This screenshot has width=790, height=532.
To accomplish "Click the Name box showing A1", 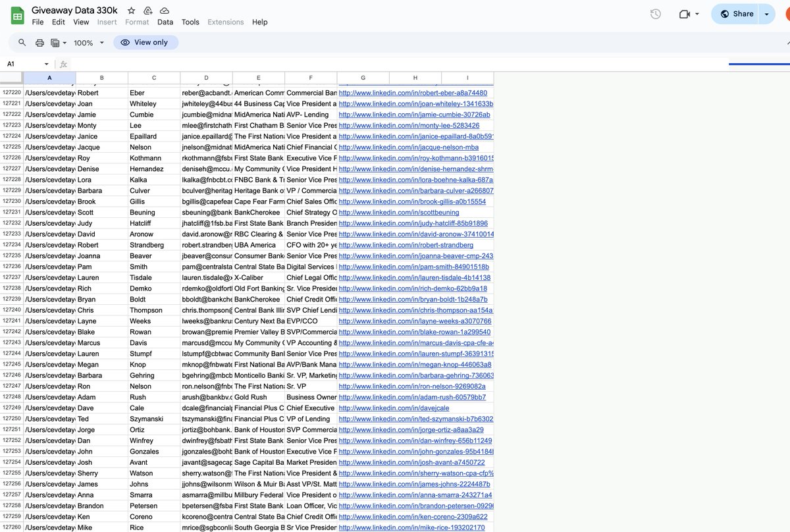I will click(x=23, y=64).
